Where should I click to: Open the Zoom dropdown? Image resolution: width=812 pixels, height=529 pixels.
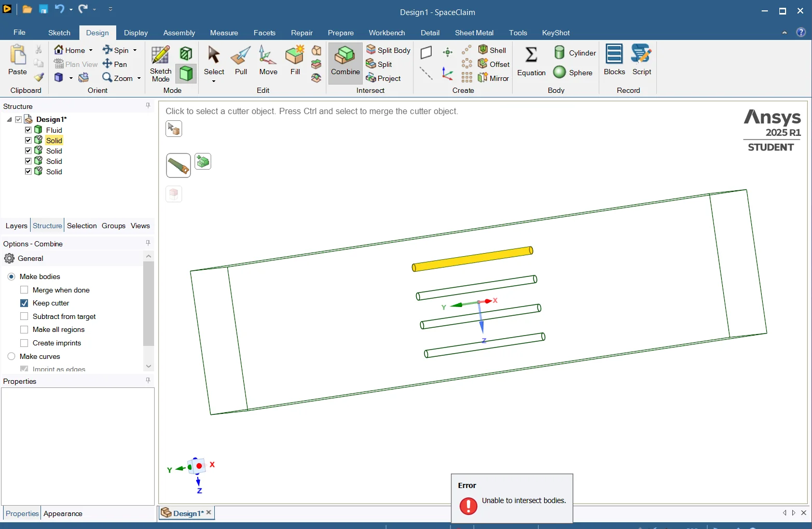tap(139, 78)
